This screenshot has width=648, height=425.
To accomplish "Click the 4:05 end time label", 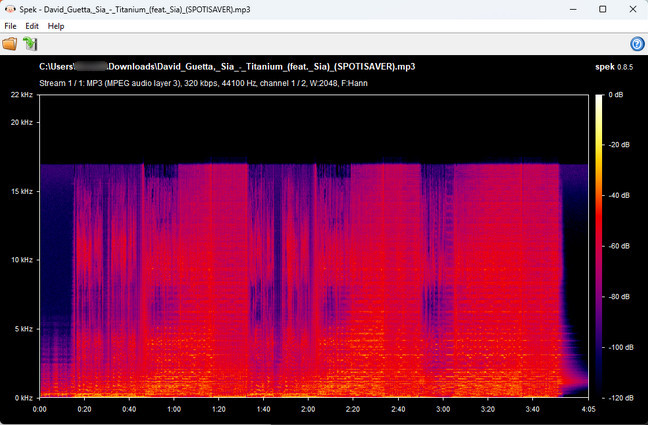I will click(x=588, y=409).
